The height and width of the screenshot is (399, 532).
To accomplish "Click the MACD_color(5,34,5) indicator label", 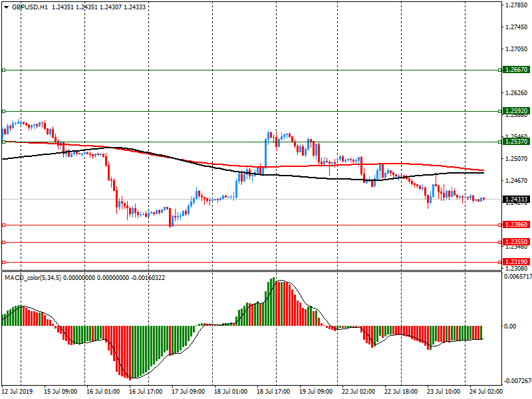I will pos(33,278).
